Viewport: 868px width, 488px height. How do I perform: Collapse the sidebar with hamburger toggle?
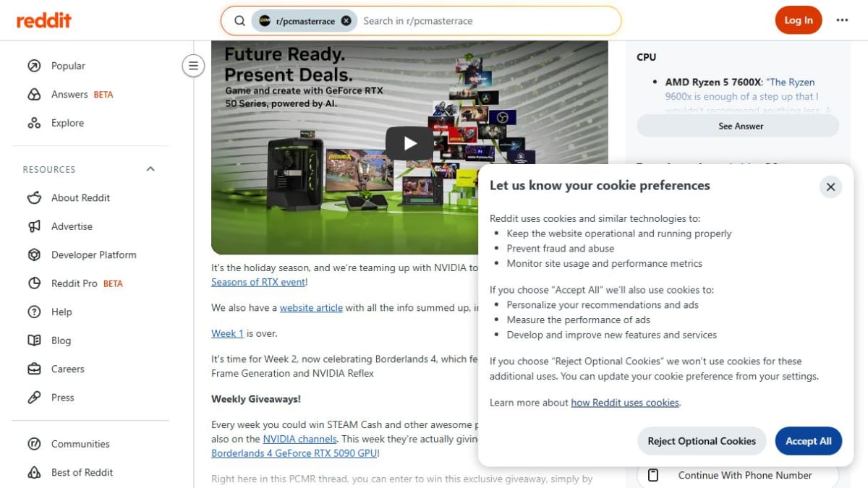(x=193, y=66)
